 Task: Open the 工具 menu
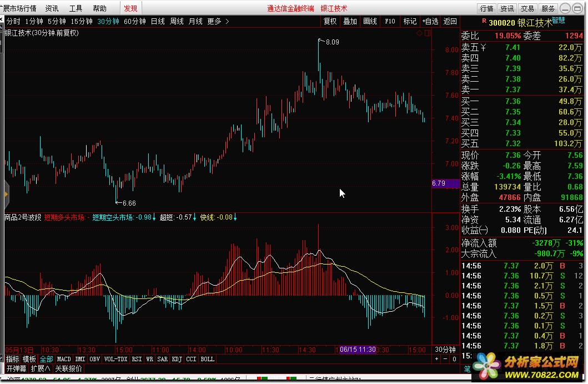(76, 8)
